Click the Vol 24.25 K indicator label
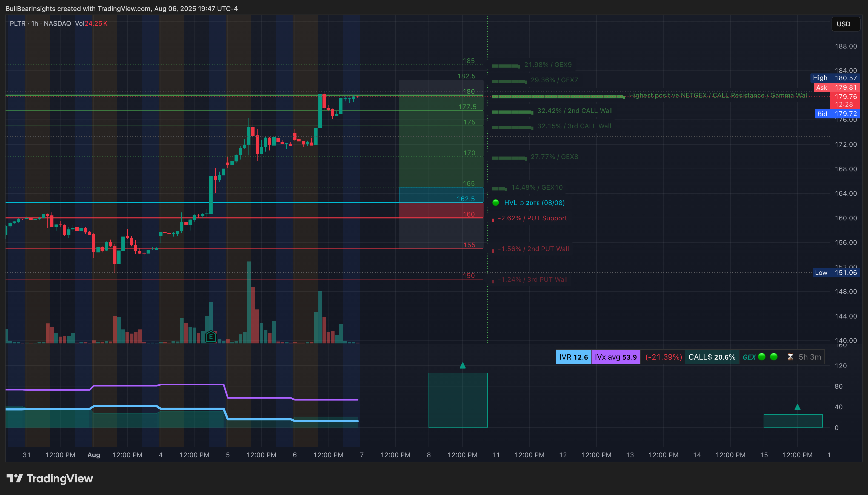 click(x=91, y=24)
